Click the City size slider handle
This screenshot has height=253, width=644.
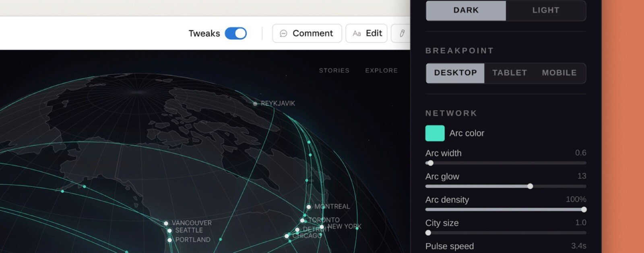pyautogui.click(x=428, y=233)
